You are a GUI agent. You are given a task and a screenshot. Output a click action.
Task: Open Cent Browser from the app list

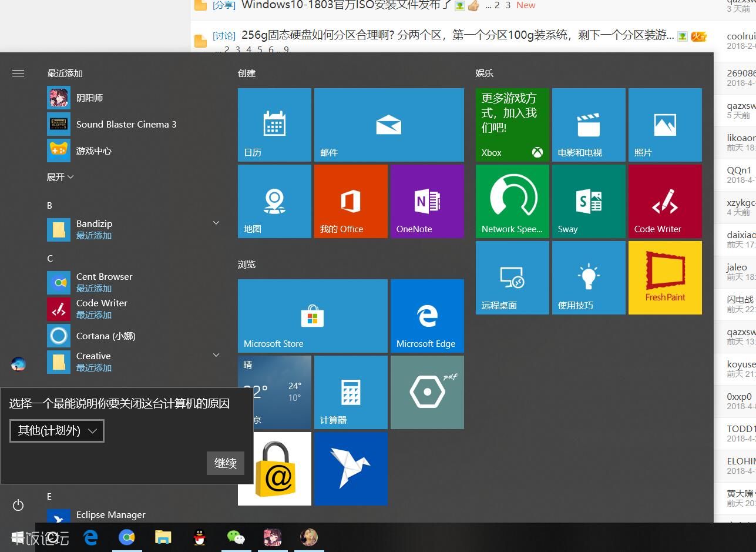[x=134, y=282]
